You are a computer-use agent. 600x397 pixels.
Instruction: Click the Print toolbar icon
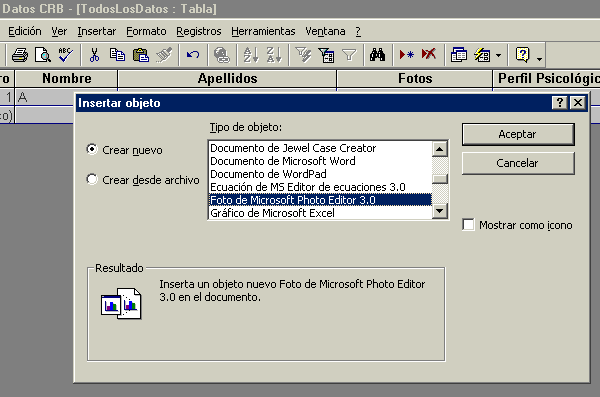pos(20,55)
